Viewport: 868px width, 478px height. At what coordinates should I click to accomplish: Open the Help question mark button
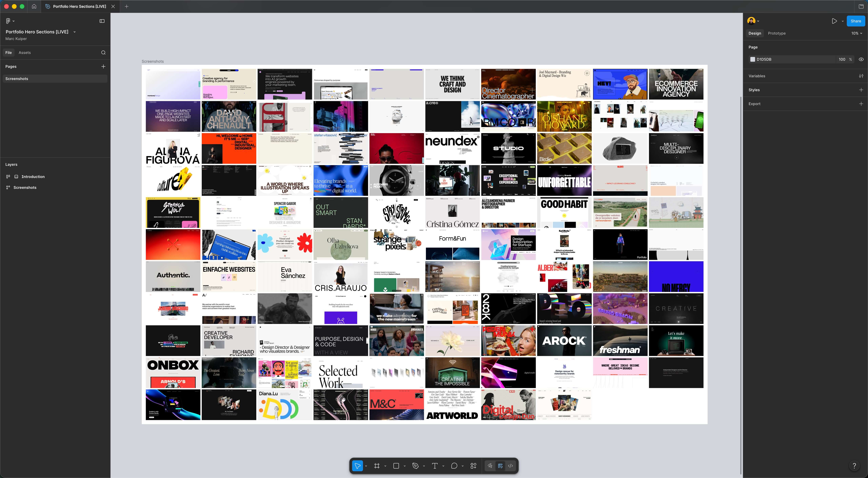click(x=854, y=466)
